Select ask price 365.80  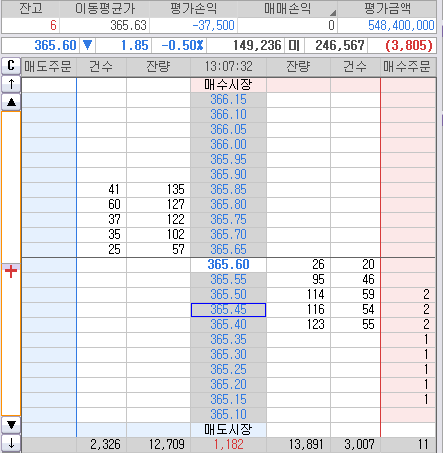point(228,205)
